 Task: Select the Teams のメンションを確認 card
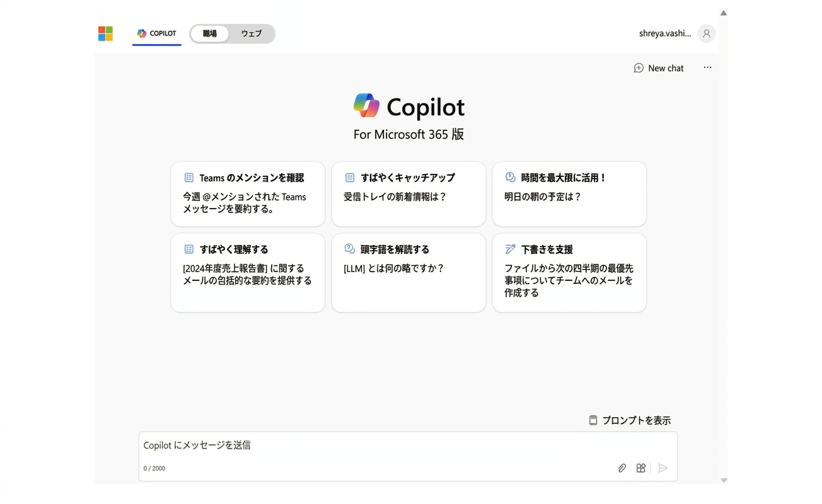click(248, 194)
